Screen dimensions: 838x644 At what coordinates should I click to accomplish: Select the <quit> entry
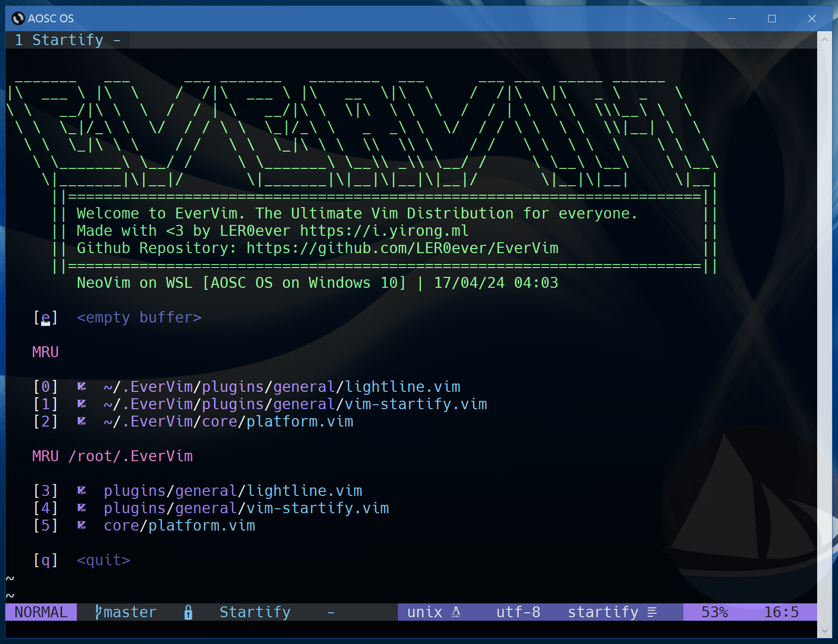pos(104,560)
